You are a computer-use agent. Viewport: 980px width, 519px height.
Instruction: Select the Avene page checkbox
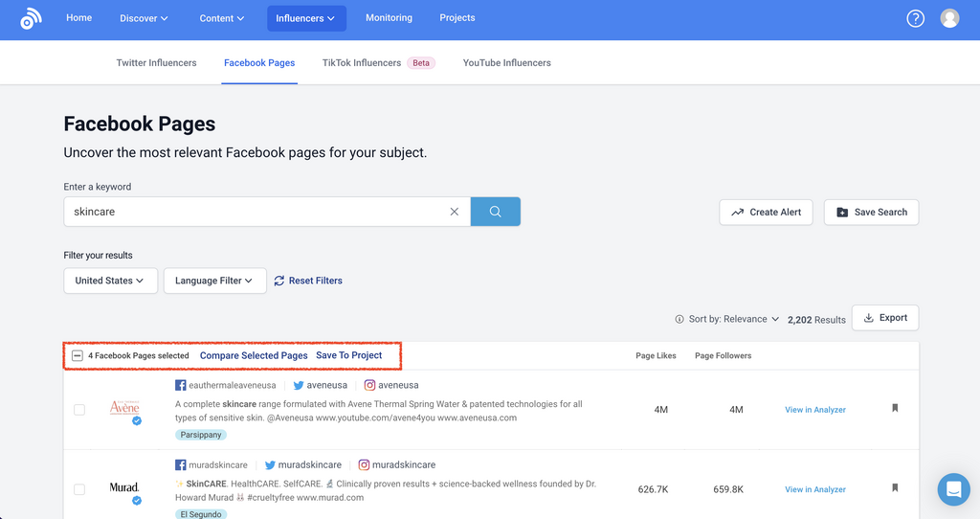click(79, 410)
